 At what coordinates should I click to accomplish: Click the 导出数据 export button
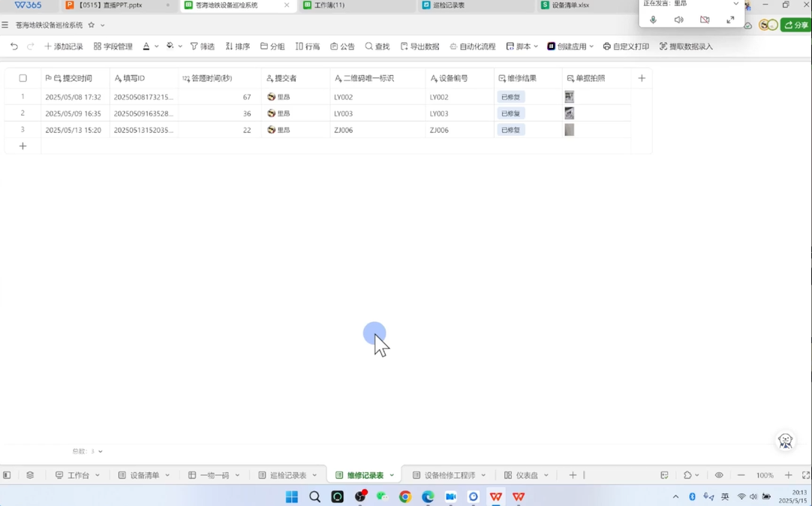420,47
